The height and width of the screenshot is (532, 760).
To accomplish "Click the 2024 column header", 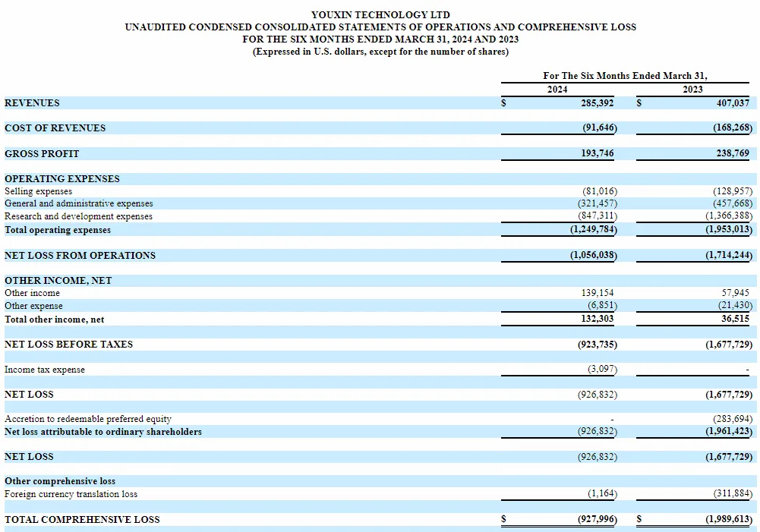I will [557, 89].
